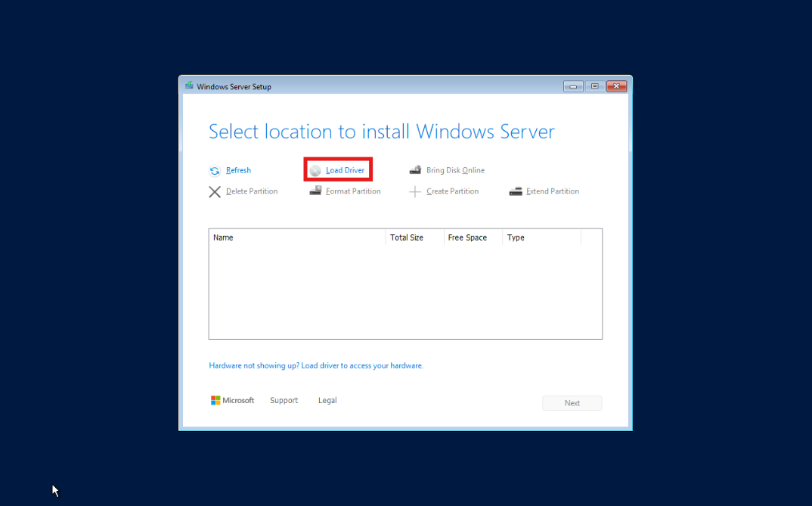Sort by the Total Size column header
Image resolution: width=812 pixels, height=506 pixels.
415,237
